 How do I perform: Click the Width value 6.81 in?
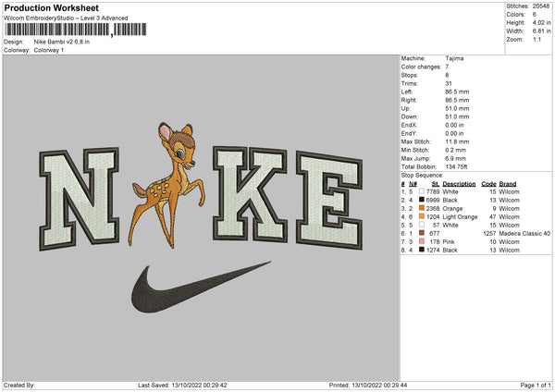pos(541,31)
